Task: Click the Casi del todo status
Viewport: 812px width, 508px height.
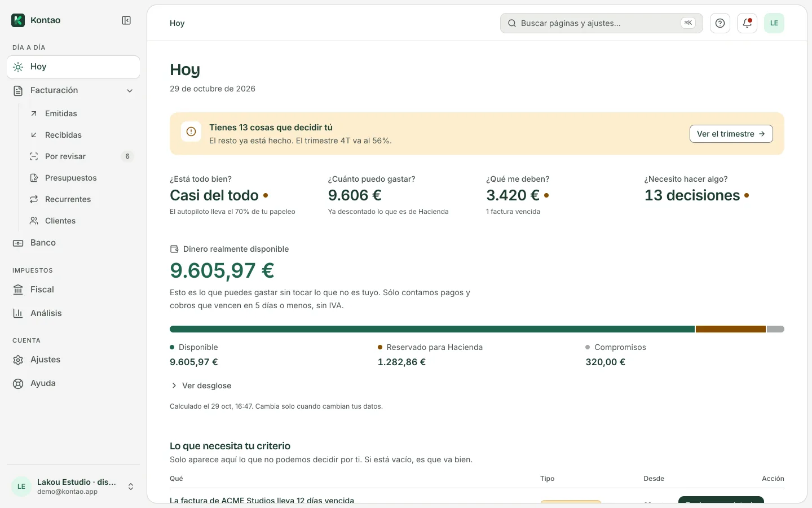Action: (x=214, y=195)
